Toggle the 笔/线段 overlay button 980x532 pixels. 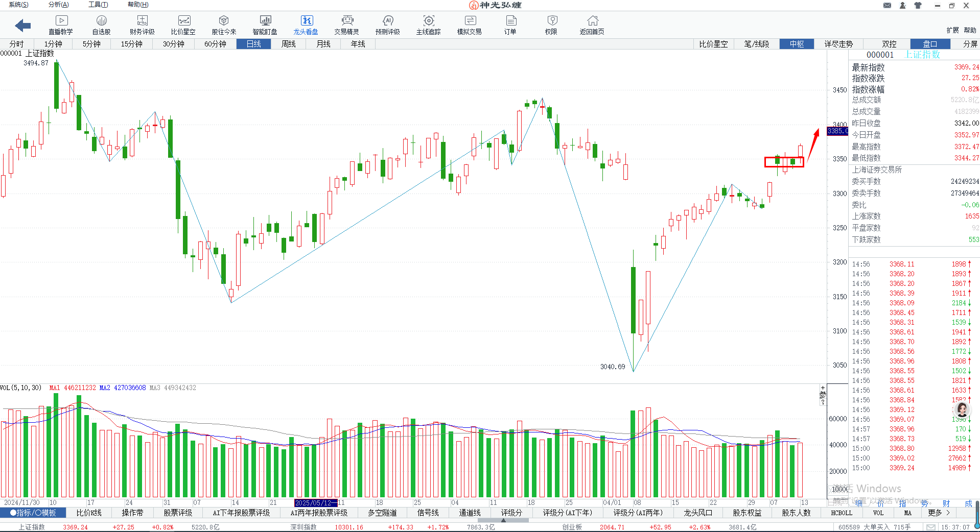756,44
